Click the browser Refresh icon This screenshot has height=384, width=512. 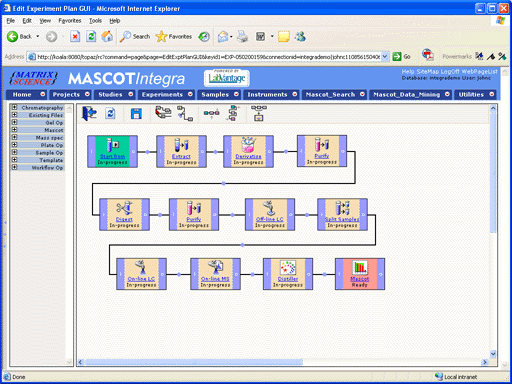point(91,36)
